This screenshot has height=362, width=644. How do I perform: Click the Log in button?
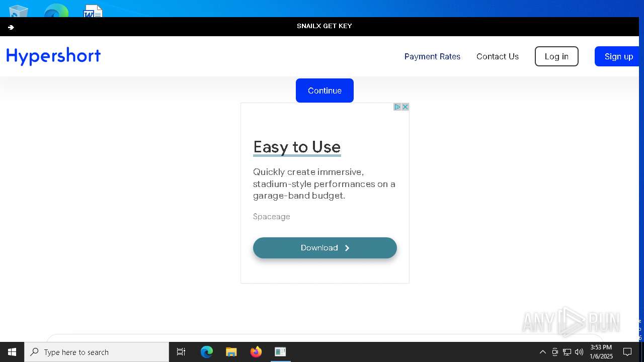(x=556, y=56)
